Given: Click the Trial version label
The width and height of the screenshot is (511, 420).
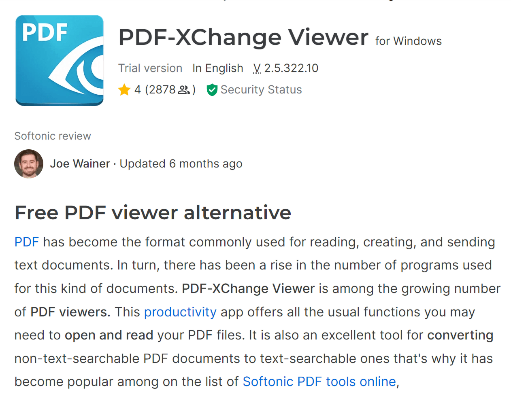Looking at the screenshot, I should pos(150,68).
